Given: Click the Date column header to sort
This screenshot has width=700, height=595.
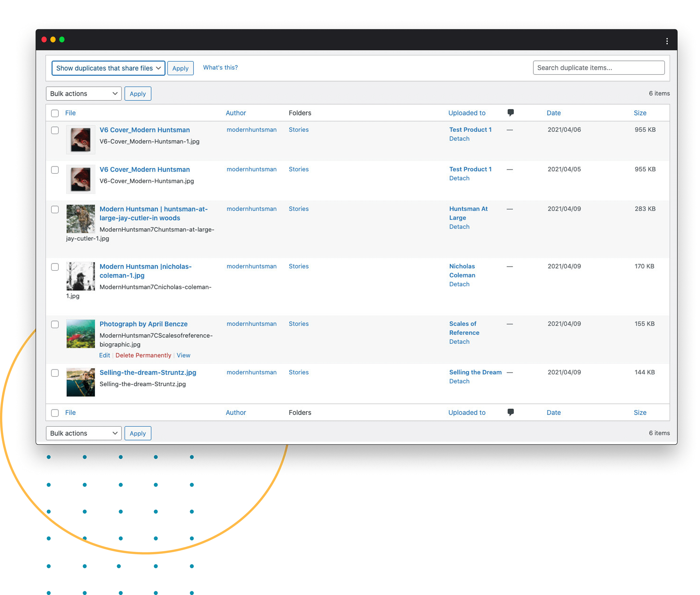Looking at the screenshot, I should coord(554,113).
